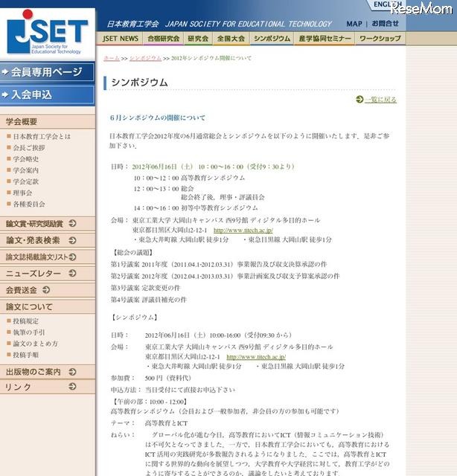Open 会費送金 sidebar menu
The width and height of the screenshot is (457, 476).
pyautogui.click(x=48, y=290)
